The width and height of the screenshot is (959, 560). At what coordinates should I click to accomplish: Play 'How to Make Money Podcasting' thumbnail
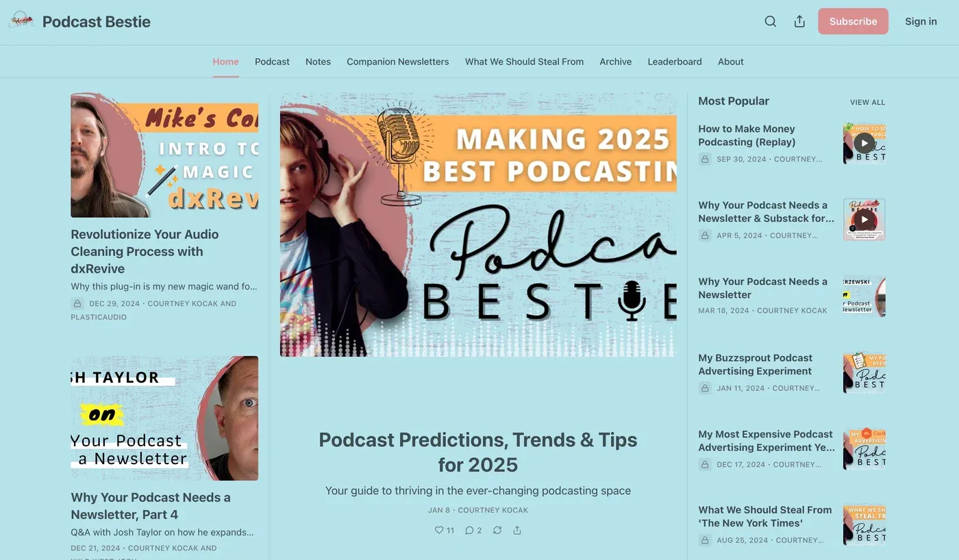point(864,143)
